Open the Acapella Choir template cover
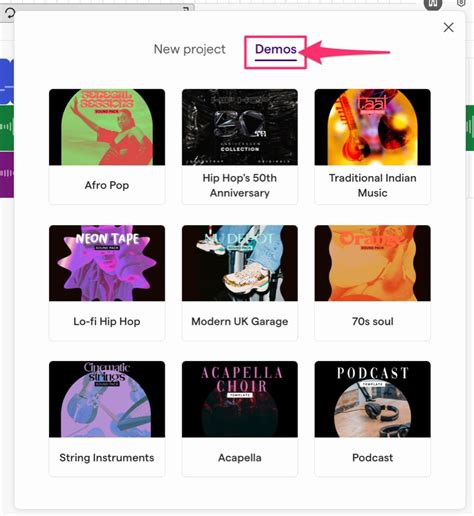This screenshot has height=516, width=474. coord(240,399)
